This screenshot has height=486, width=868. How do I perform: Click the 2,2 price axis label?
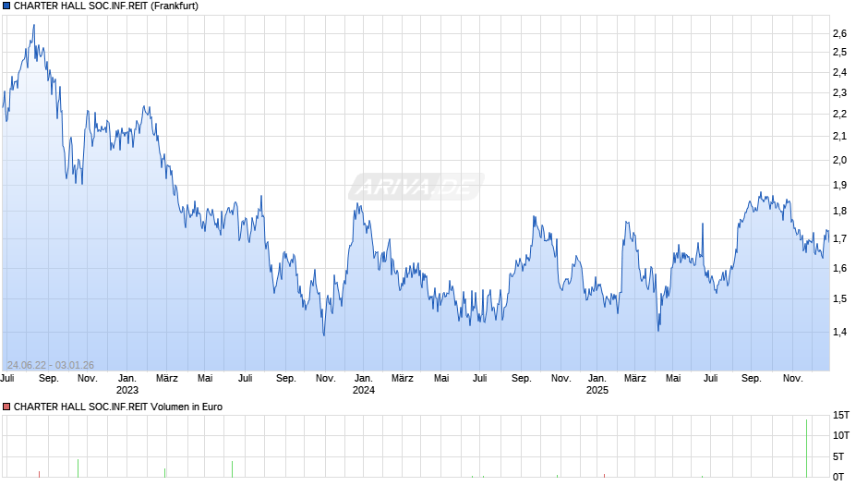click(839, 115)
